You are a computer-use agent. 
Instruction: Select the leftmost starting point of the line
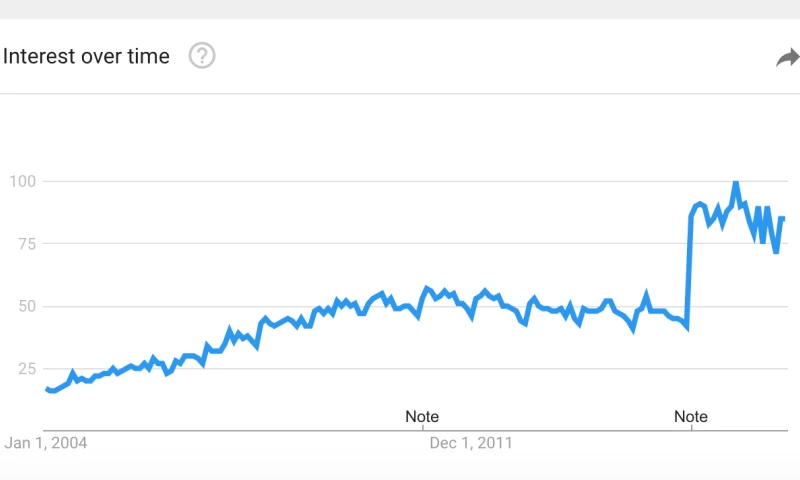pos(46,389)
